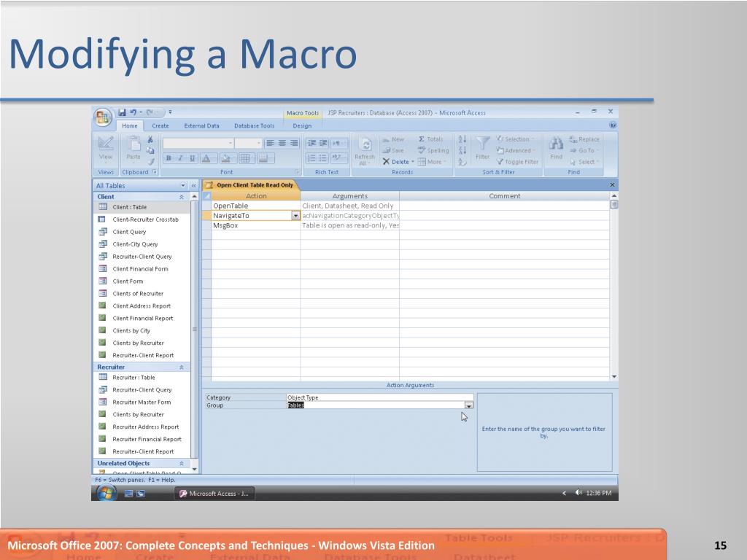Click the Toggle Filter button

517,162
